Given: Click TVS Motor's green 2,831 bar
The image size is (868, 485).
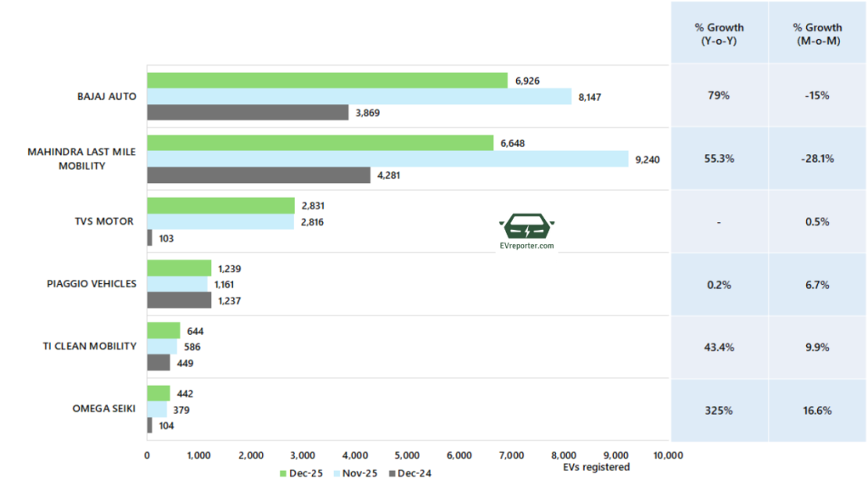Looking at the screenshot, I should (x=220, y=206).
